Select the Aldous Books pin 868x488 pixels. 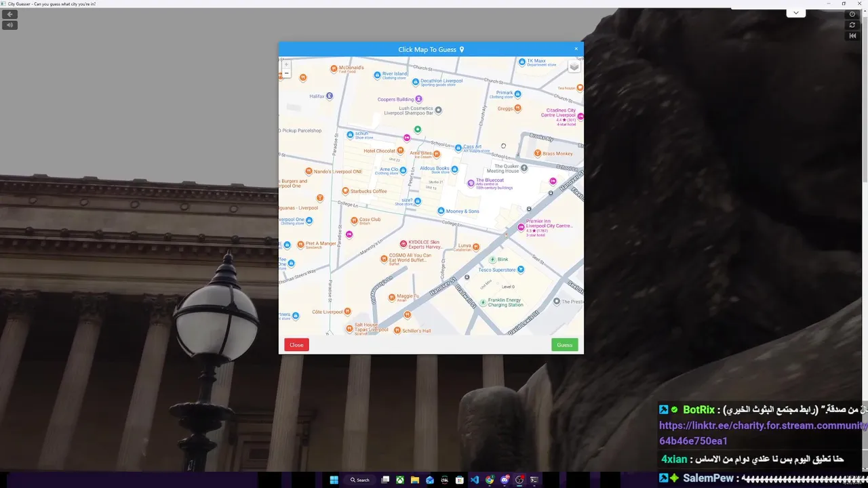pyautogui.click(x=454, y=168)
